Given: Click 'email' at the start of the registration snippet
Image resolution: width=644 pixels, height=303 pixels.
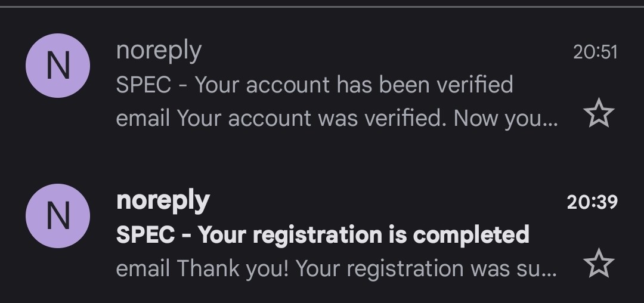Looking at the screenshot, I should tap(142, 269).
